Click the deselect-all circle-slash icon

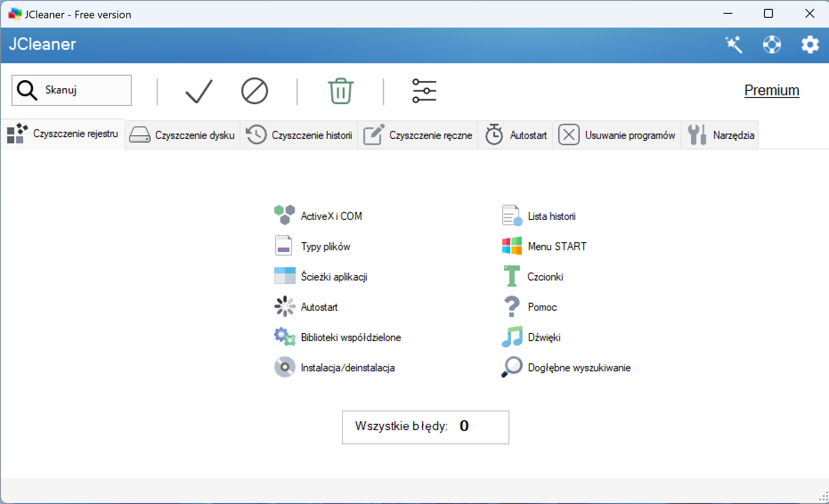click(255, 91)
